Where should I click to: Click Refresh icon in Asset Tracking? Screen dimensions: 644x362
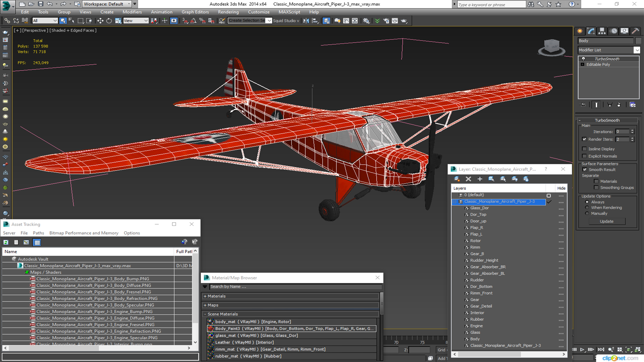(x=6, y=242)
